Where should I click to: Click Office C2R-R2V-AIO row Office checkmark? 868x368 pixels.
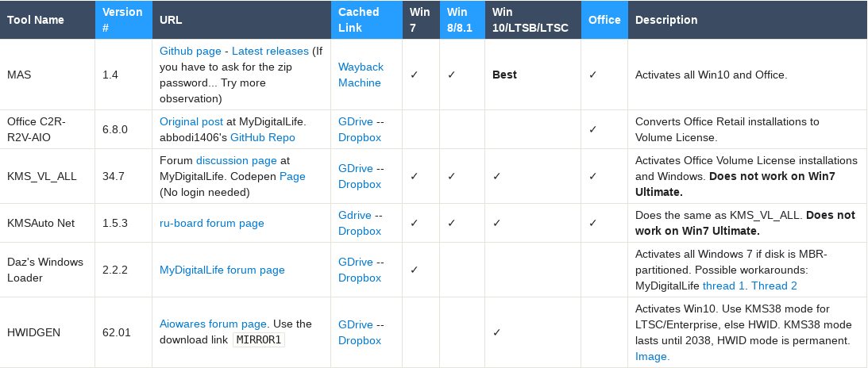click(593, 129)
